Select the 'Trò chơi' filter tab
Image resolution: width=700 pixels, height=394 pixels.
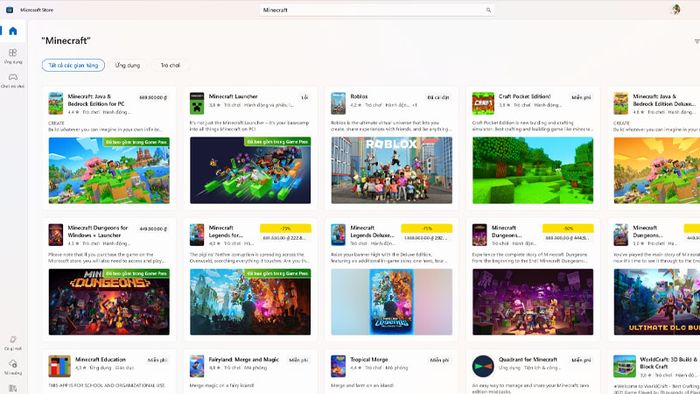point(170,65)
